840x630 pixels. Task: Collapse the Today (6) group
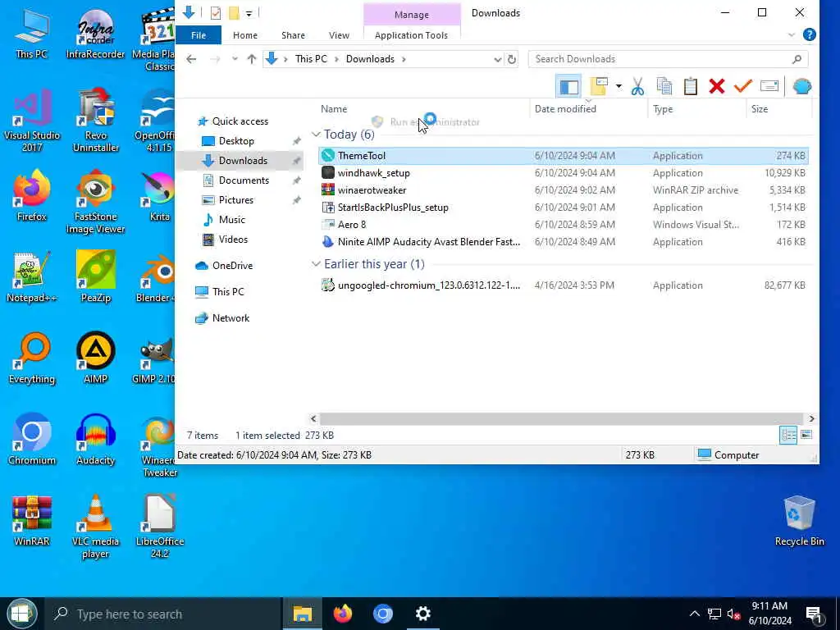[x=316, y=135]
